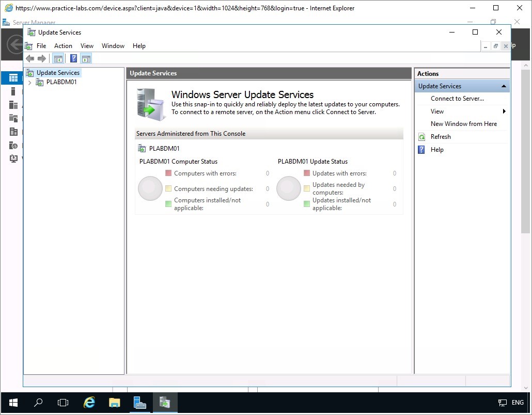The height and width of the screenshot is (415, 532).
Task: Open View submenu in Actions pane
Action: tap(437, 111)
